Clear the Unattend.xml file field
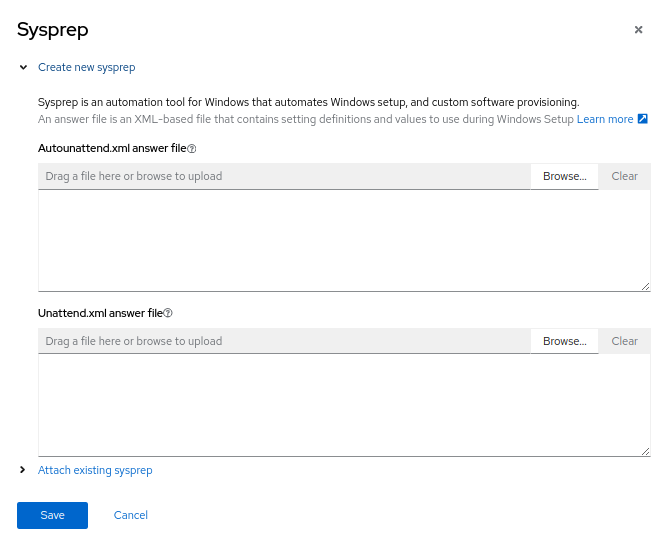Viewport: 667px width, 544px height. tap(624, 341)
